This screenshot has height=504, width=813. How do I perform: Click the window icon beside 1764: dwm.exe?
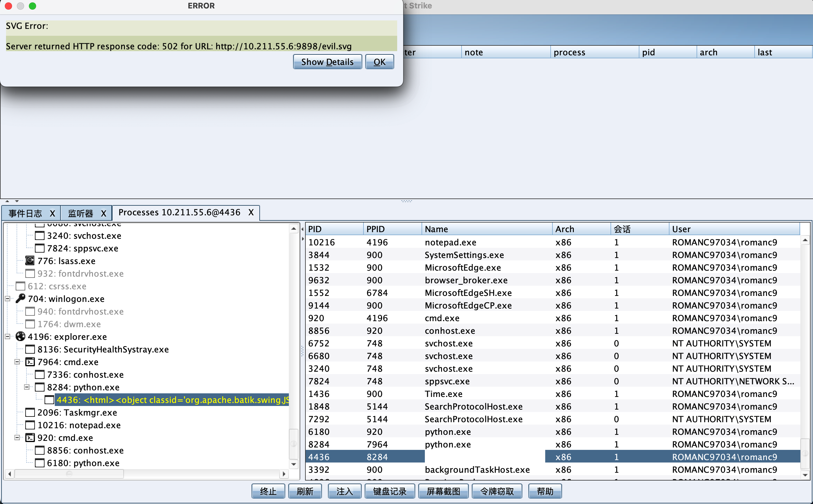[x=30, y=324]
